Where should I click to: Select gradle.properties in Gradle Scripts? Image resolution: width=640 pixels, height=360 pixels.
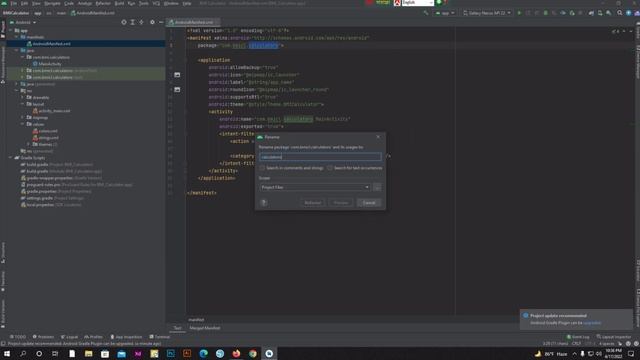(x=56, y=191)
